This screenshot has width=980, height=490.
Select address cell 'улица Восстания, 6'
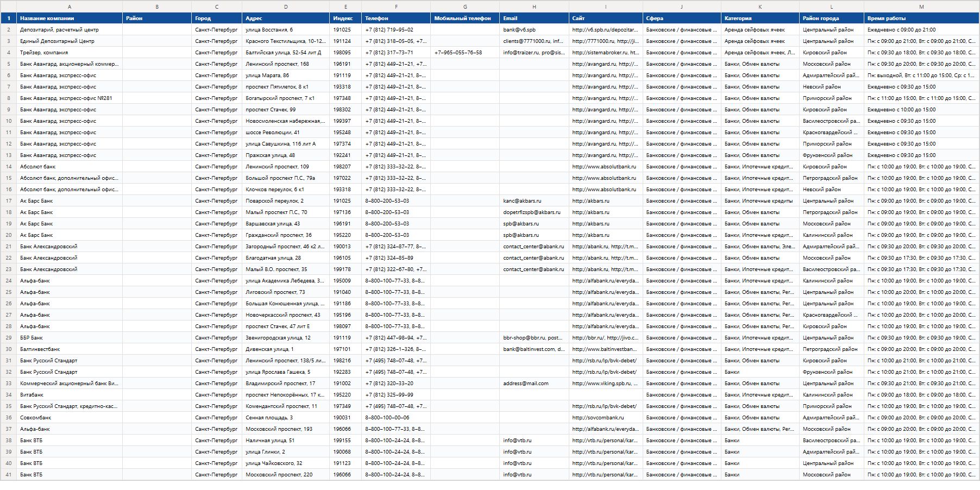pos(286,29)
